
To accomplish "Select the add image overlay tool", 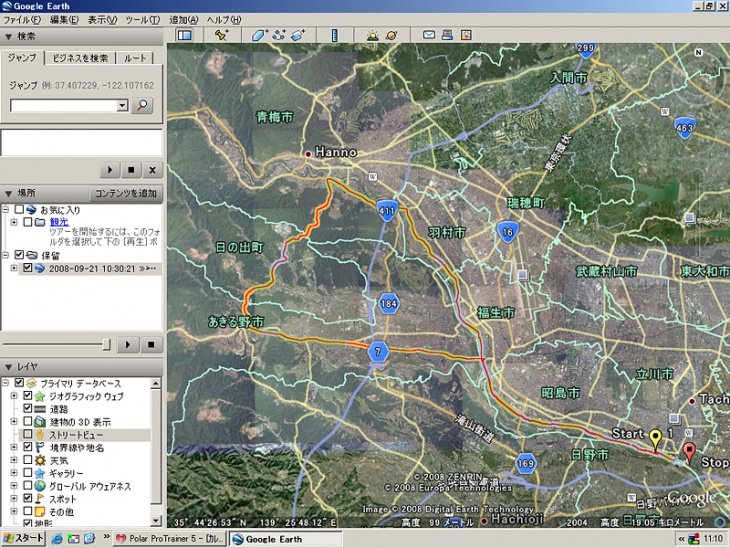I will [x=297, y=35].
